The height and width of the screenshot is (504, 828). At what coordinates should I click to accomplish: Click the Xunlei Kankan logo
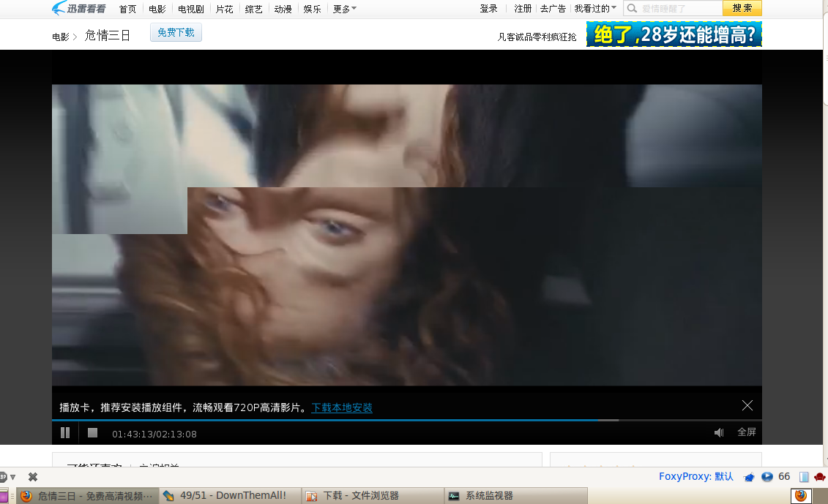(x=78, y=9)
